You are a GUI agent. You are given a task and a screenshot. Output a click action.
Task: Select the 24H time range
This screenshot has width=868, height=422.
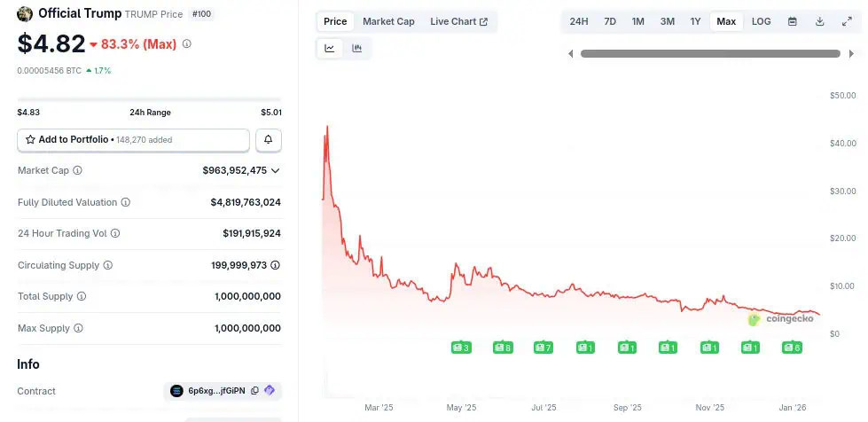[x=579, y=21]
